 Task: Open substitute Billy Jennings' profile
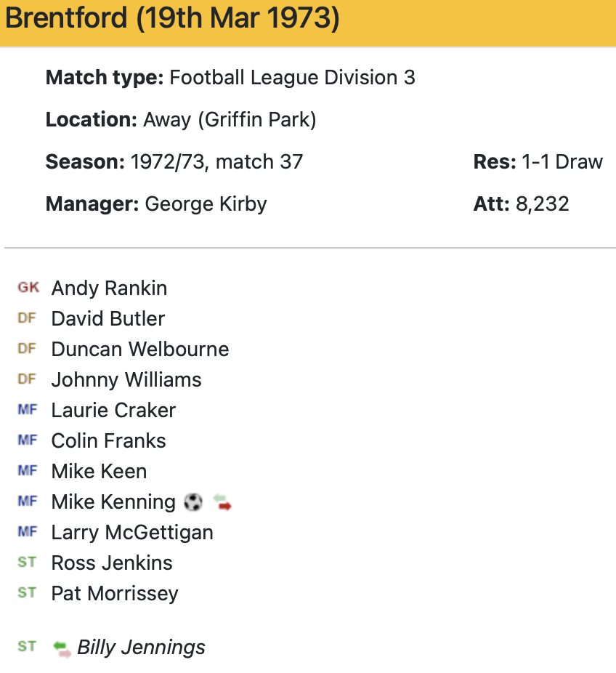(x=141, y=648)
